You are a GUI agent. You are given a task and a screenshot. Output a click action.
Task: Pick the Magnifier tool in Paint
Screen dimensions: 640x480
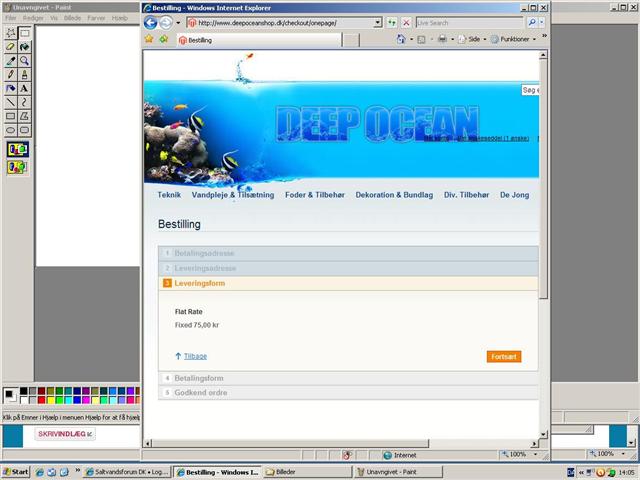(24, 60)
